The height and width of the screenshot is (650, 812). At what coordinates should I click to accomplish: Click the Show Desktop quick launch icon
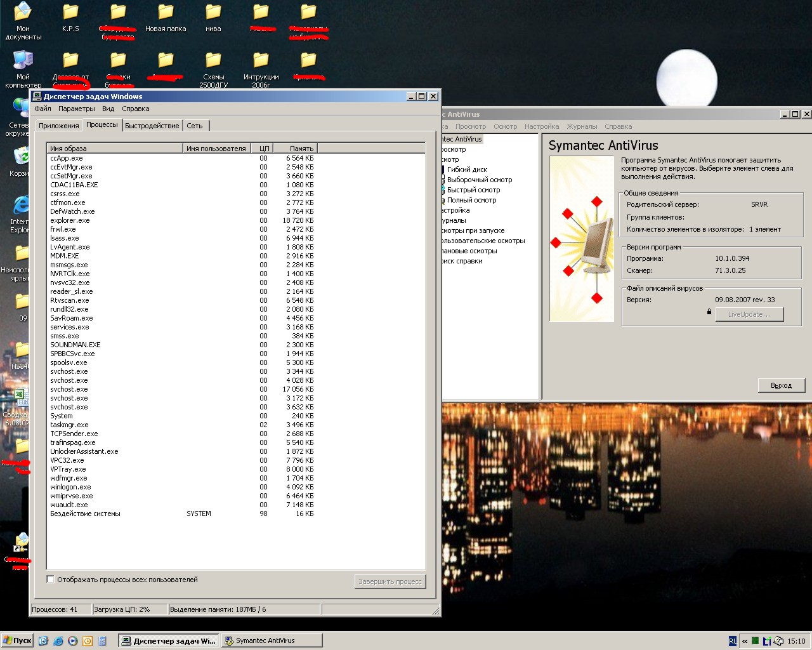point(43,641)
